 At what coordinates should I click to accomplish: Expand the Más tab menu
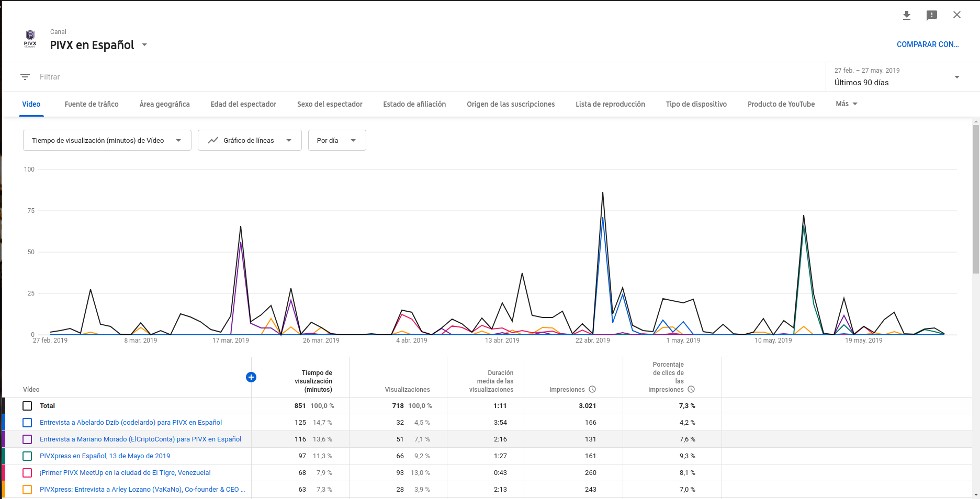click(847, 104)
